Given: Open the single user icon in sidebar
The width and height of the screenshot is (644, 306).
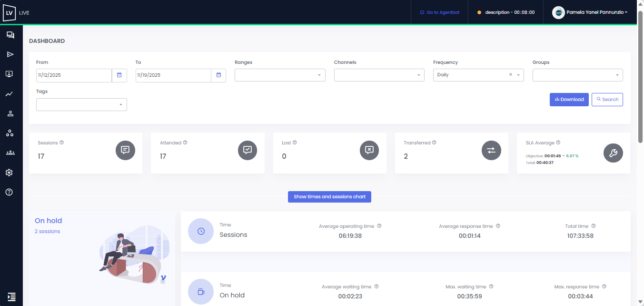Looking at the screenshot, I should click(10, 113).
